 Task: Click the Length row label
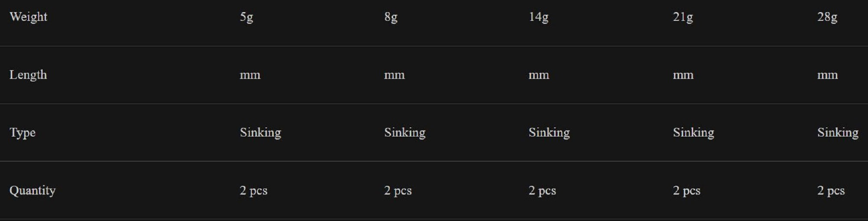point(28,75)
